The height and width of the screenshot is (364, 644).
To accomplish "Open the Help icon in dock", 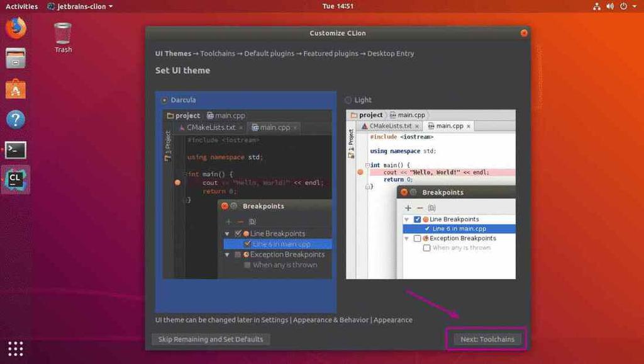I will tap(16, 119).
